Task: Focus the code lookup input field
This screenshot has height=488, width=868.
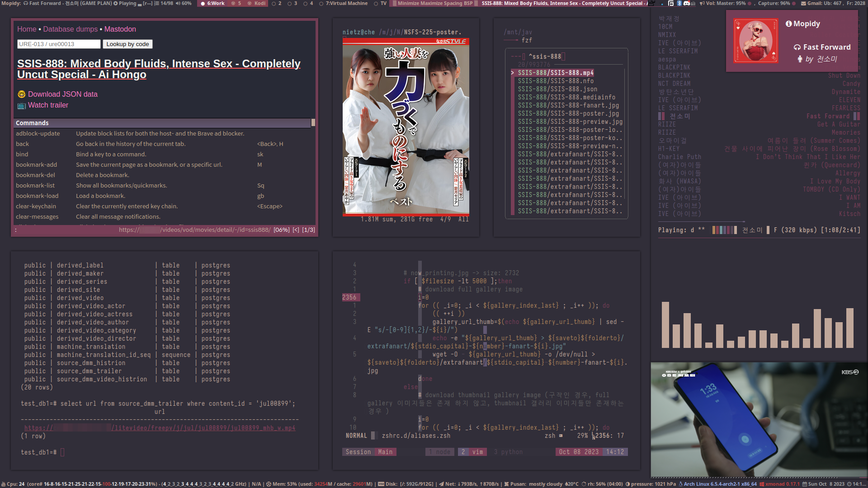Action: click(59, 44)
